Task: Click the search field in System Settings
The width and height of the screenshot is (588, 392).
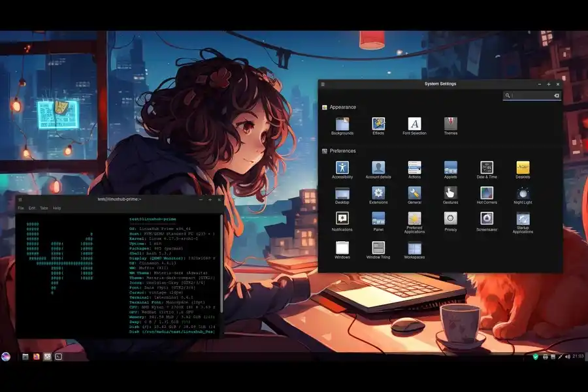Action: pyautogui.click(x=531, y=95)
